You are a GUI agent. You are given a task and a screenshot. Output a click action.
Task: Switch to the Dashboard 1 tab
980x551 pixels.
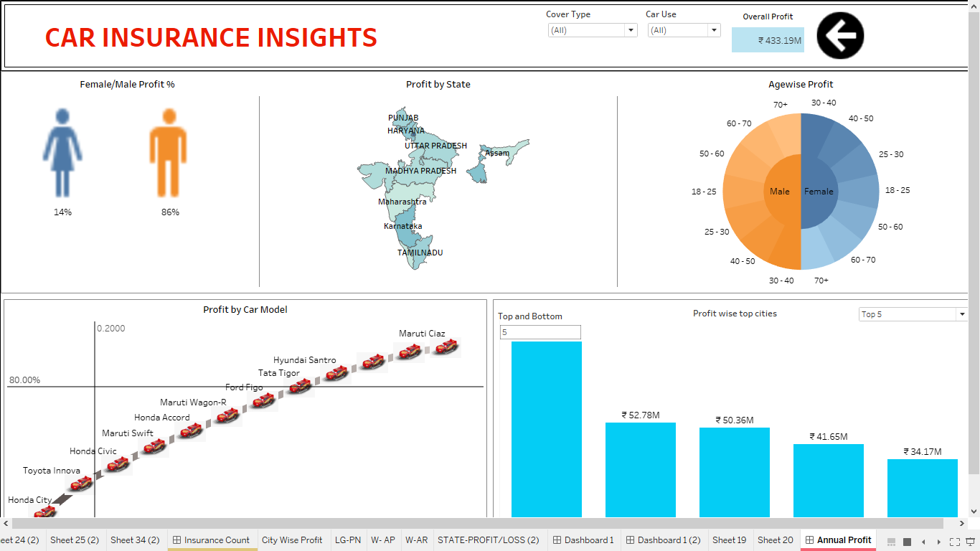click(x=583, y=540)
